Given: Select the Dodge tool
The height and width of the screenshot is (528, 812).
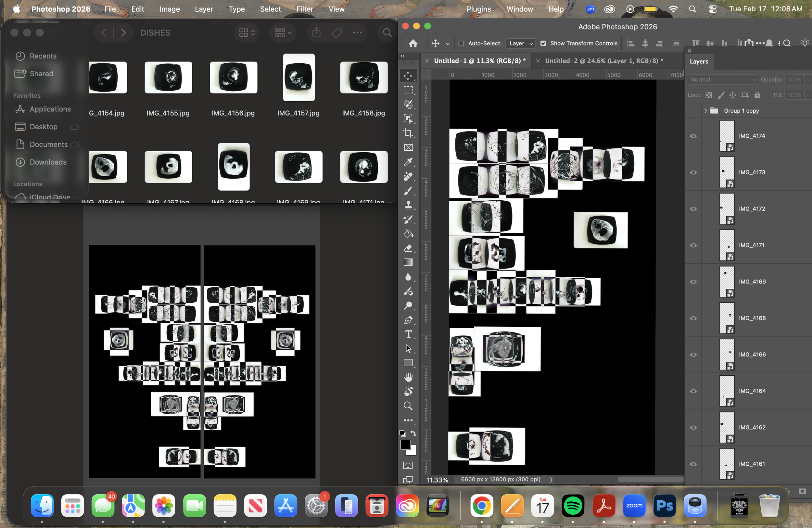Looking at the screenshot, I should pyautogui.click(x=408, y=306).
